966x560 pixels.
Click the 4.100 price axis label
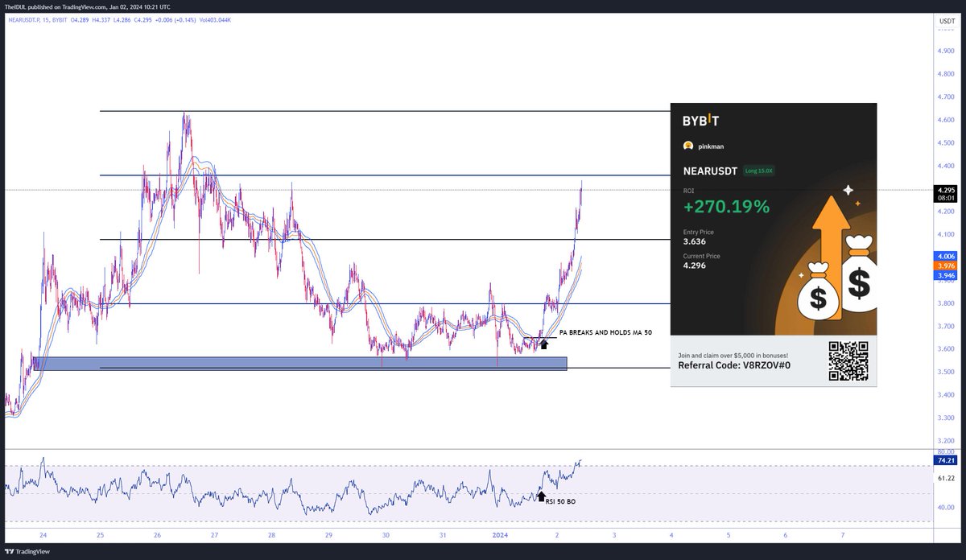(x=946, y=235)
